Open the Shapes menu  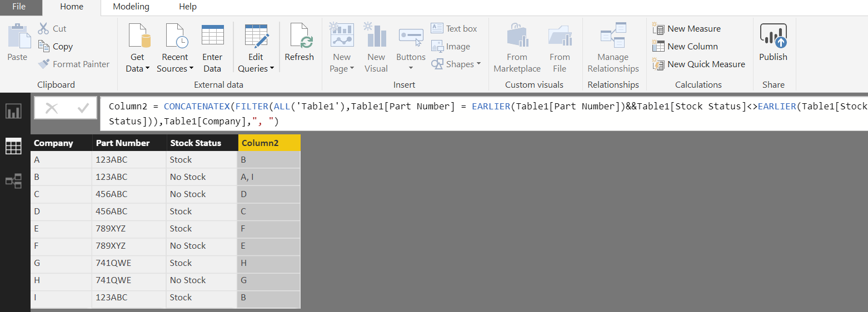(456, 64)
